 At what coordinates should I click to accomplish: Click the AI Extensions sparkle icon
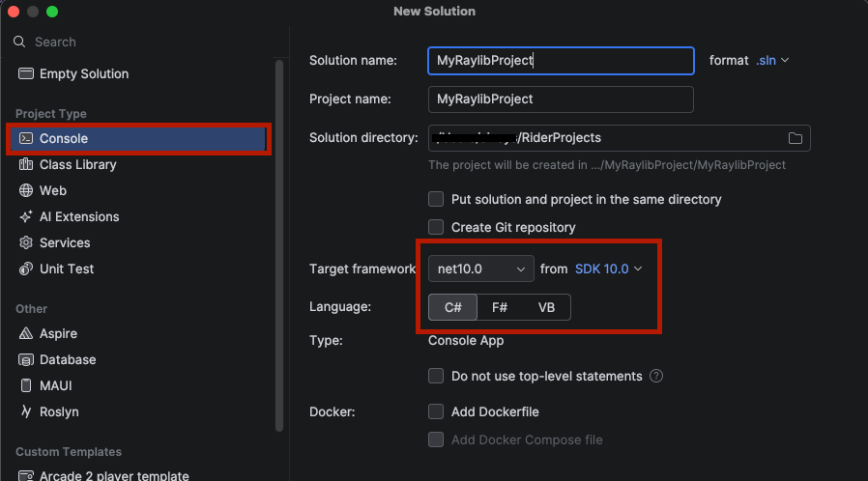click(x=25, y=217)
